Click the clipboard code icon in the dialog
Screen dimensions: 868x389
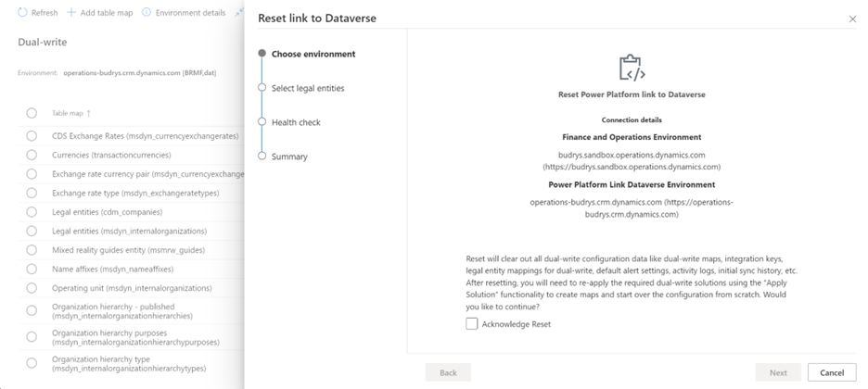coord(632,68)
